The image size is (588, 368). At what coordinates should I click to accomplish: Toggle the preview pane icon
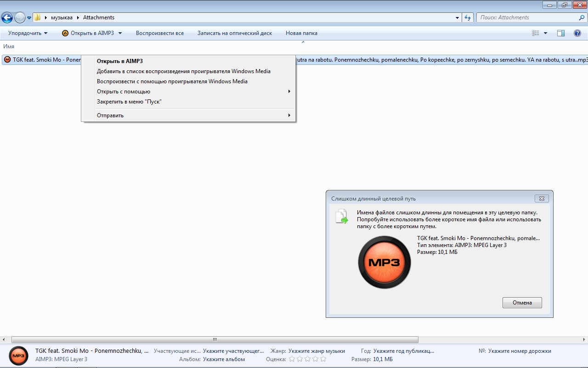pyautogui.click(x=561, y=33)
